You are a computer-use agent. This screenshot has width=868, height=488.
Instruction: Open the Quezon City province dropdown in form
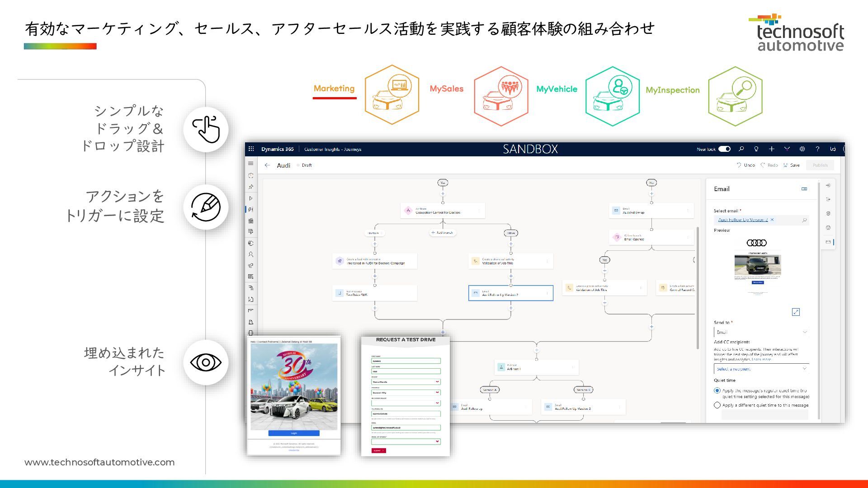406,393
